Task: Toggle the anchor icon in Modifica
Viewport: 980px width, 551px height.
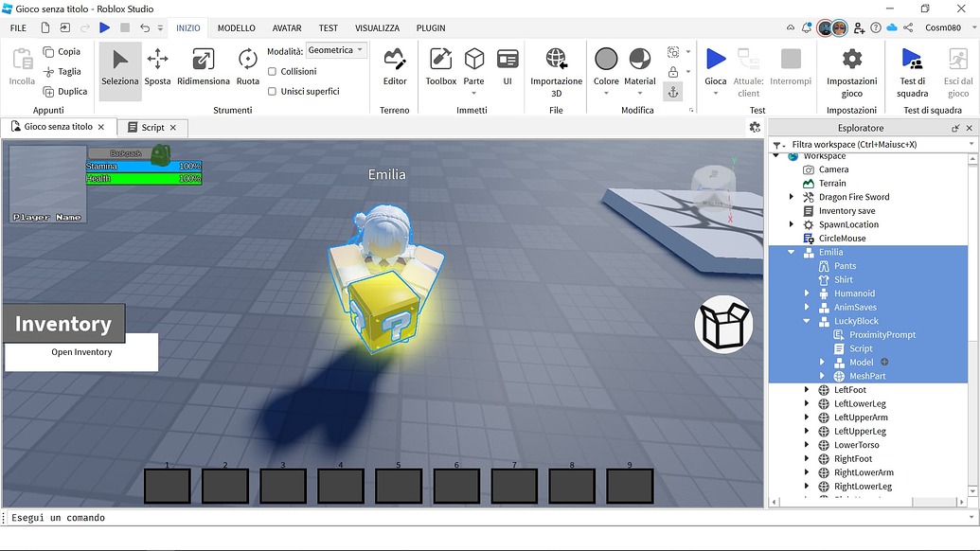Action: 673,92
